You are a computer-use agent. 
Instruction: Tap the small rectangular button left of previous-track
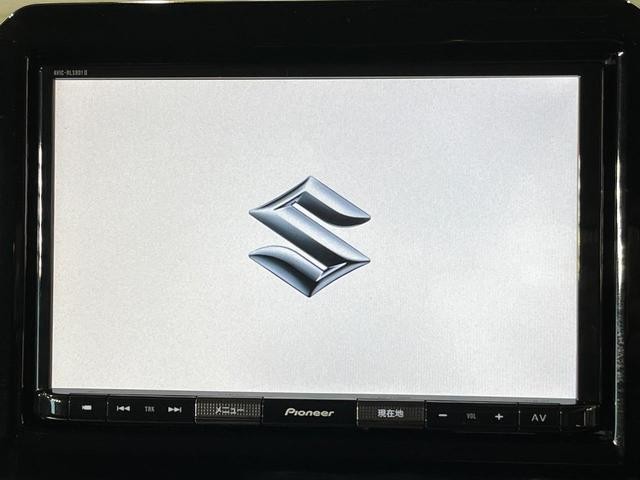(x=87, y=407)
